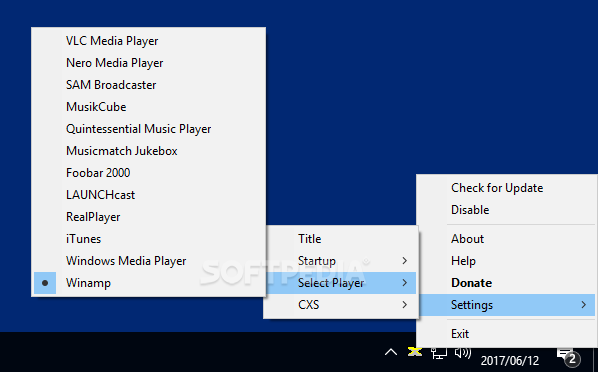Open the Startup submenu
The width and height of the screenshot is (598, 372).
coord(341,261)
